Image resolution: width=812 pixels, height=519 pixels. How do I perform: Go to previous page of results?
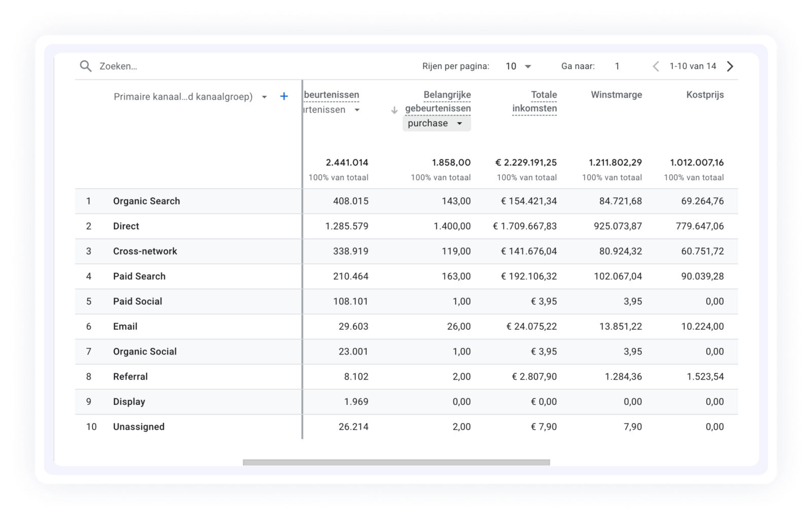click(x=656, y=66)
